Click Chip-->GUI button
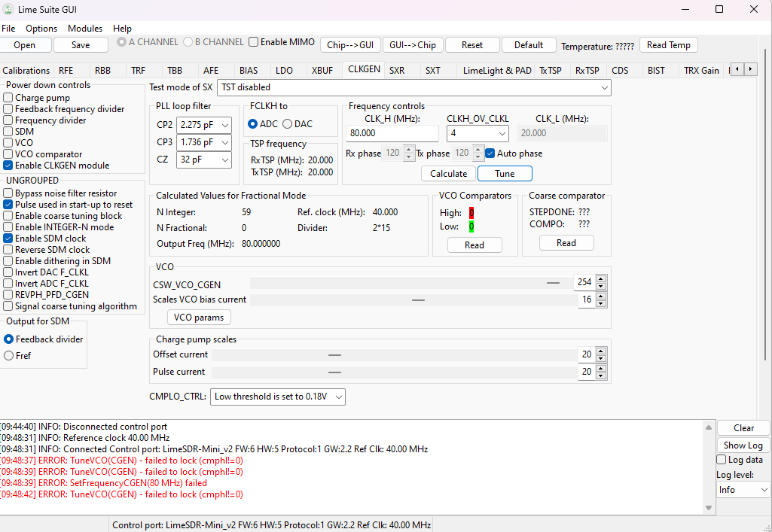Viewport: 772px width, 532px height. point(350,45)
